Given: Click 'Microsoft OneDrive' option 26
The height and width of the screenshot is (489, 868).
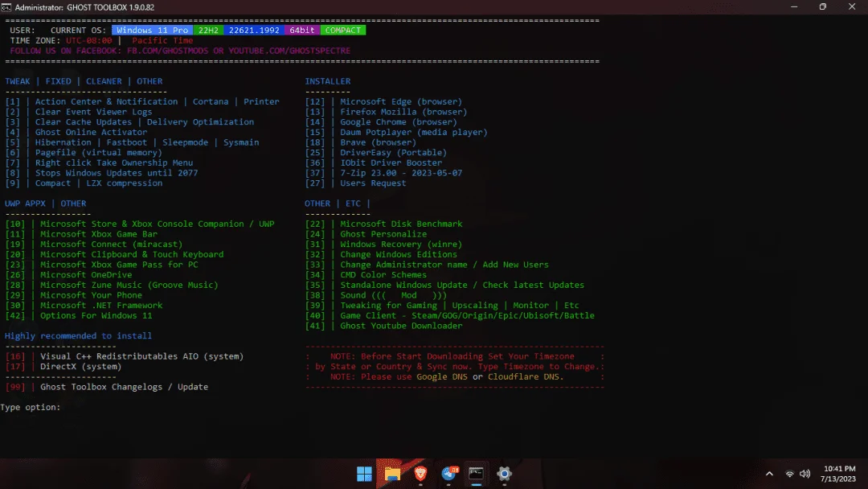Looking at the screenshot, I should [x=68, y=275].
